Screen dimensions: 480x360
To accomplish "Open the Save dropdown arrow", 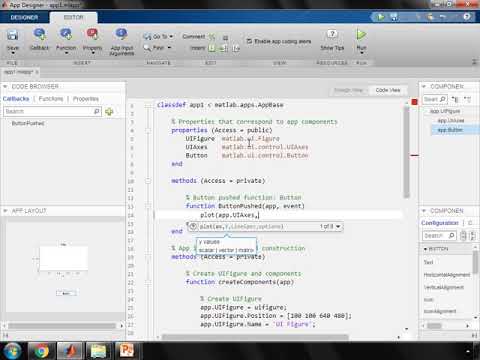I will [13, 54].
